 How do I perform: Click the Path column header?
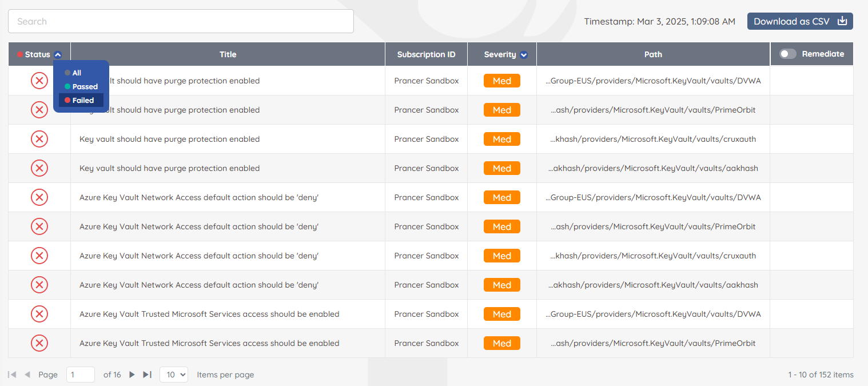[x=653, y=54]
